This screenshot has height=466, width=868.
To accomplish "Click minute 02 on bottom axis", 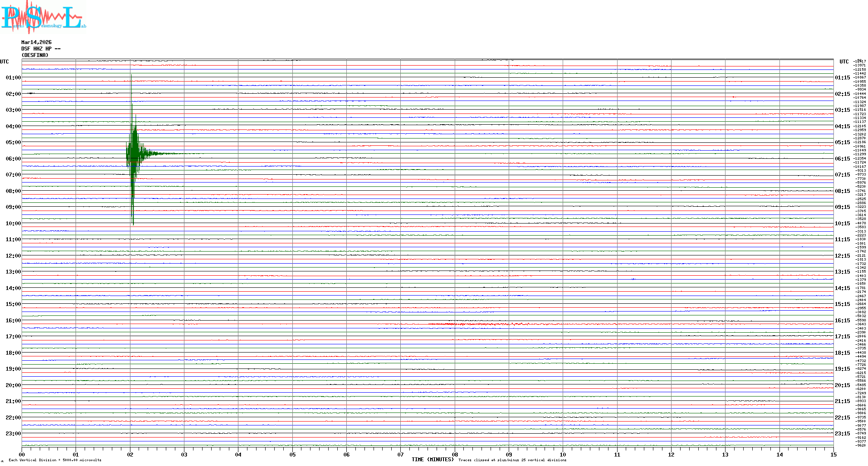I will click(x=130, y=455).
